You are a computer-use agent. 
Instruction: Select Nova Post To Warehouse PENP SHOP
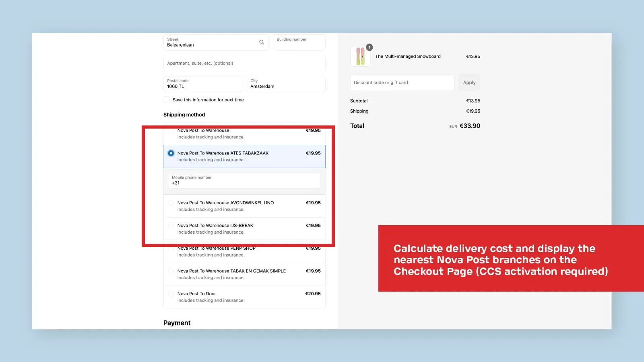tap(171, 248)
